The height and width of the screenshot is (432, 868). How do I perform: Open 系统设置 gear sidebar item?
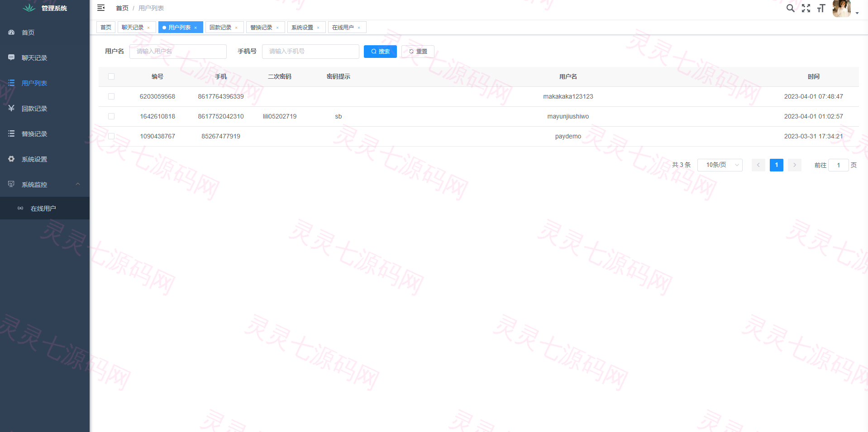(45, 159)
